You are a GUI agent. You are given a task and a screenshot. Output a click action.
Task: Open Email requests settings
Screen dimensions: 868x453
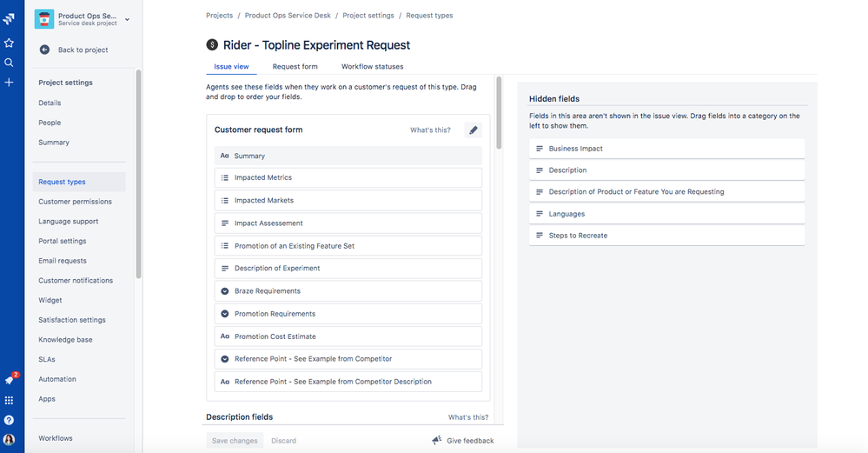pyautogui.click(x=63, y=261)
